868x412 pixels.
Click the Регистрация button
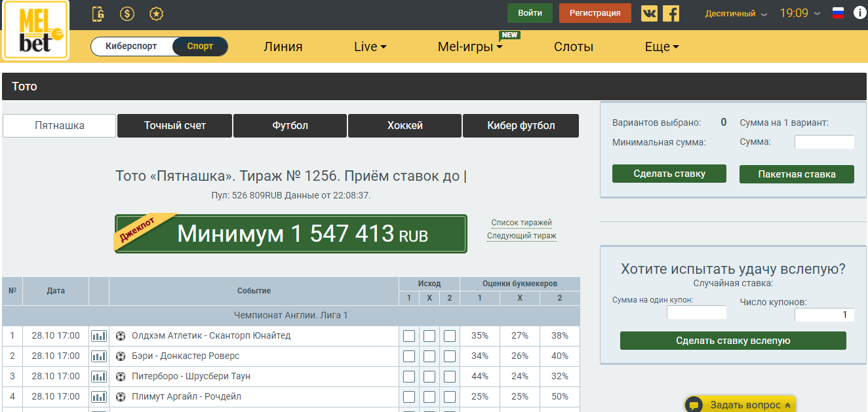coord(595,13)
